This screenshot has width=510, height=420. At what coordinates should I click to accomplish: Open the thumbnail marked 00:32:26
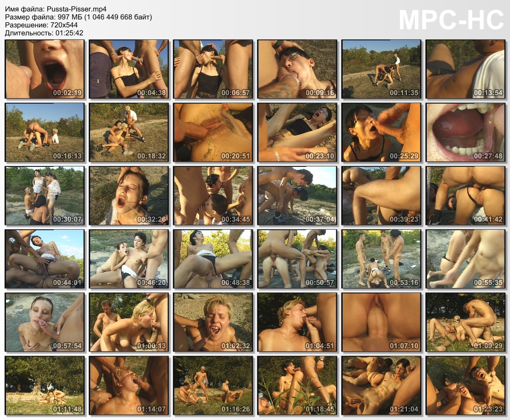[129, 195]
